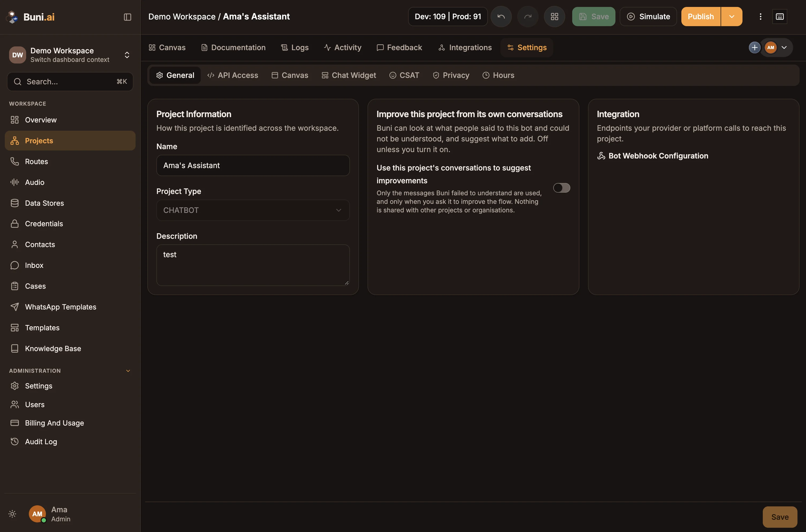Click the bottom-right Save button
Screen dimensions: 806x532
click(780, 517)
